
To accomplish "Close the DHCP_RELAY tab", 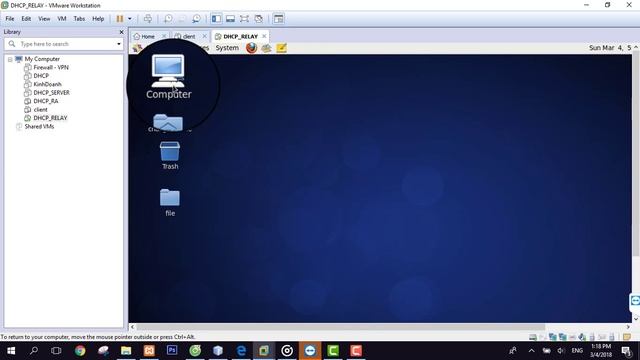I will (264, 36).
